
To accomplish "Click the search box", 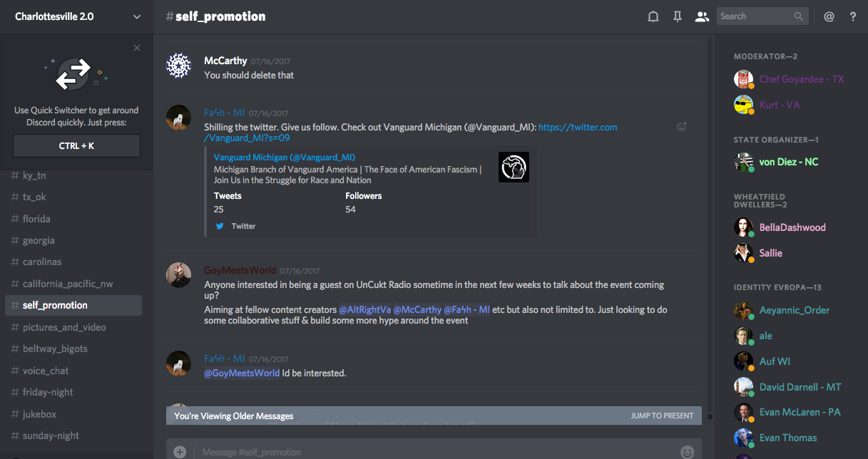I will [x=756, y=16].
